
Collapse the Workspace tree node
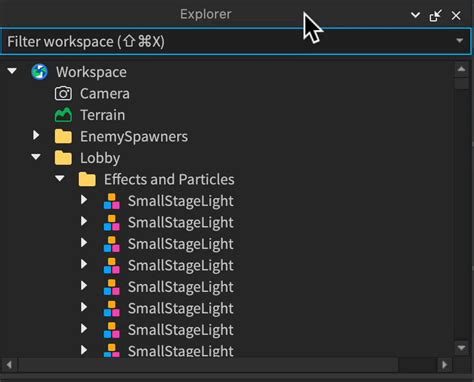[12, 71]
